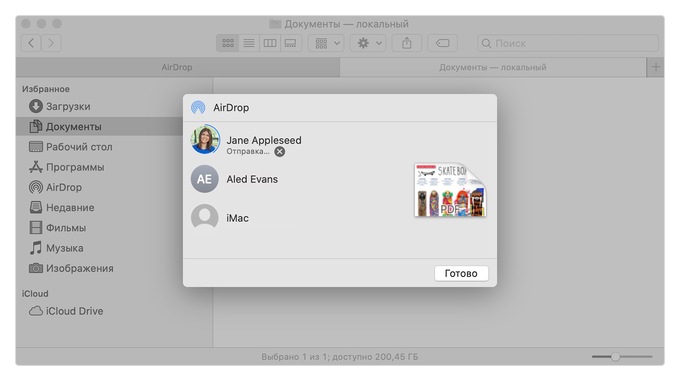Switch to Документы — локальный tab

[493, 67]
